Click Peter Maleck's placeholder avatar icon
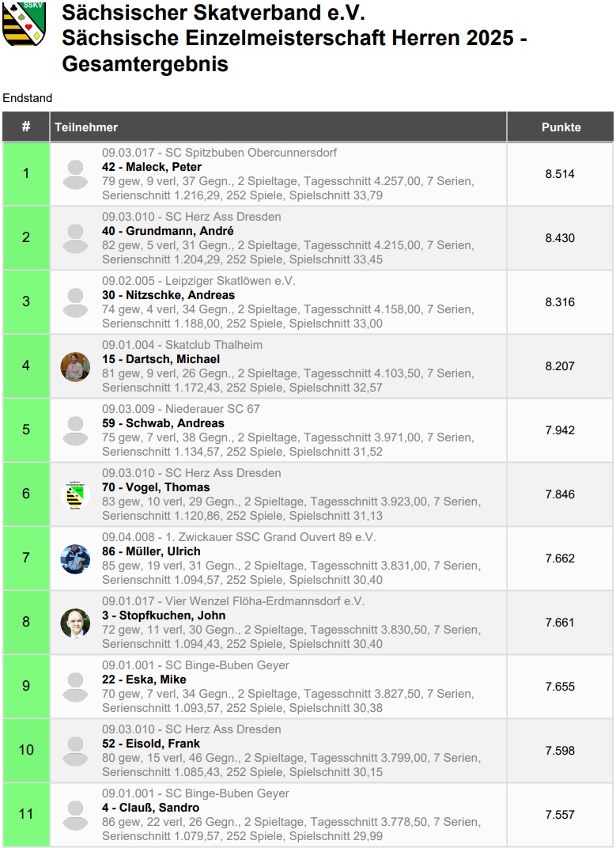Viewport: 616px width, 848px height. click(x=75, y=174)
